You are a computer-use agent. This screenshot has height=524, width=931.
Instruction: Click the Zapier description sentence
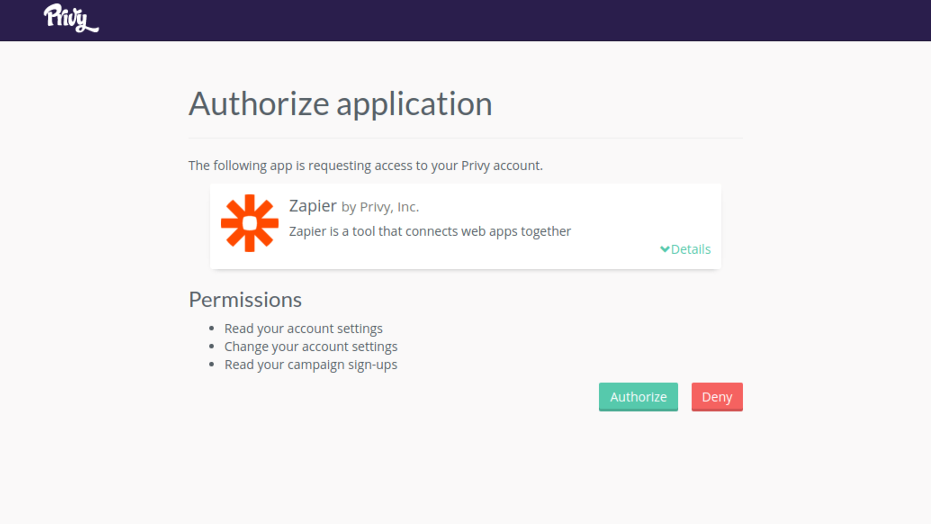pyautogui.click(x=430, y=231)
